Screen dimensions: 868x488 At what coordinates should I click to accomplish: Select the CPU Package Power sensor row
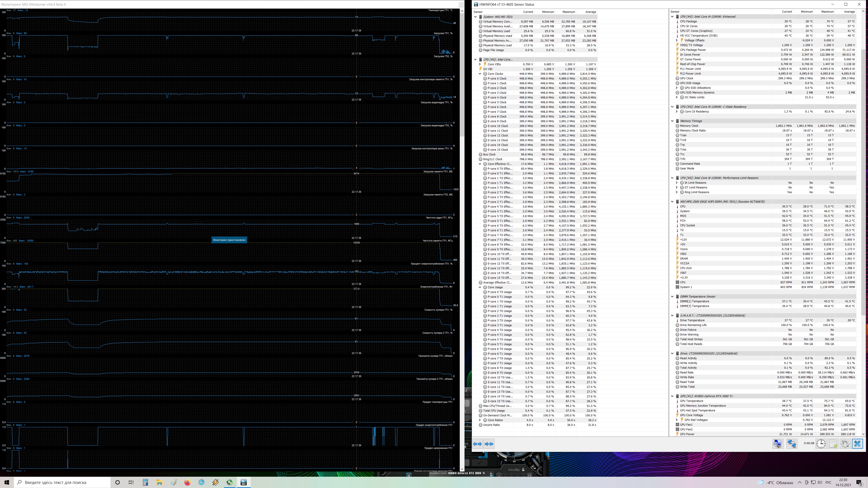[693, 50]
